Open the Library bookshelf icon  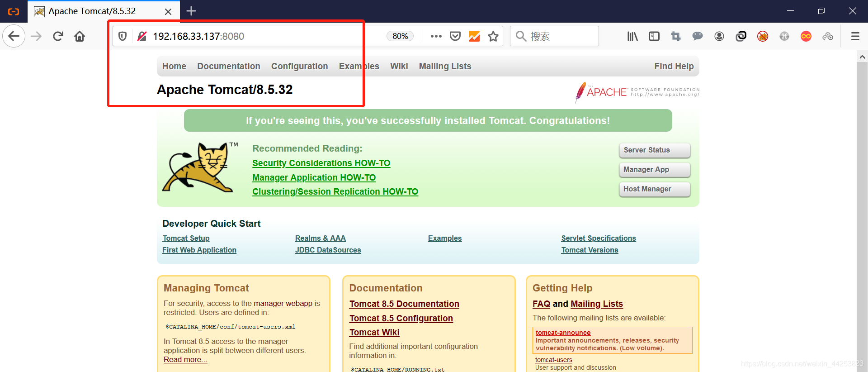[632, 36]
